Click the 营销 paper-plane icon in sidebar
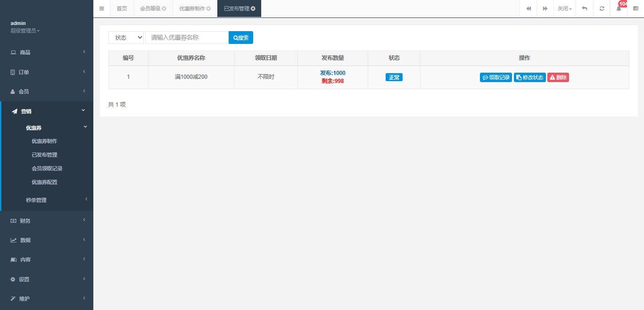Image resolution: width=644 pixels, height=310 pixels. click(x=14, y=111)
